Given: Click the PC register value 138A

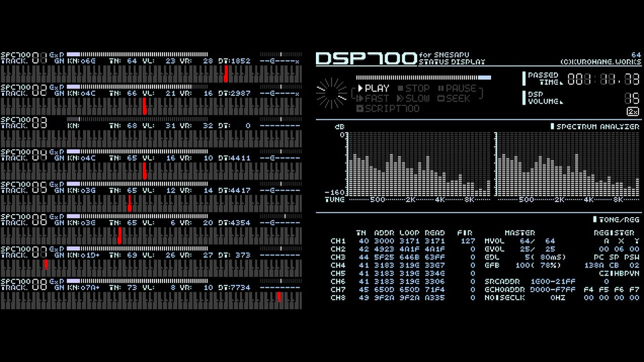Looking at the screenshot, I should pos(594,265).
